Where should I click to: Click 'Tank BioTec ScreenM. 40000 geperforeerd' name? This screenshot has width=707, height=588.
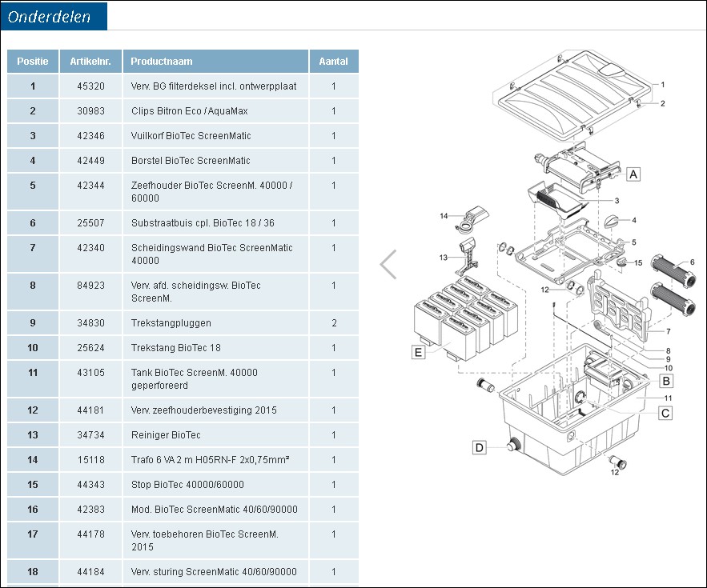click(195, 379)
